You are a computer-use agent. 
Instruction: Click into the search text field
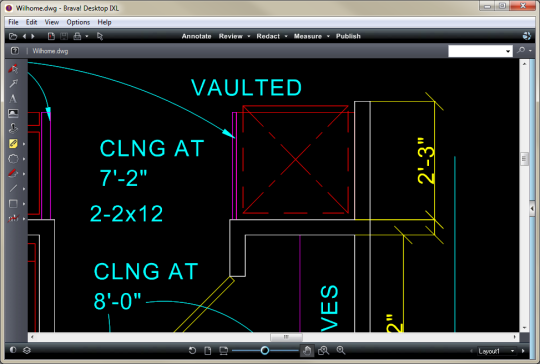click(476, 51)
